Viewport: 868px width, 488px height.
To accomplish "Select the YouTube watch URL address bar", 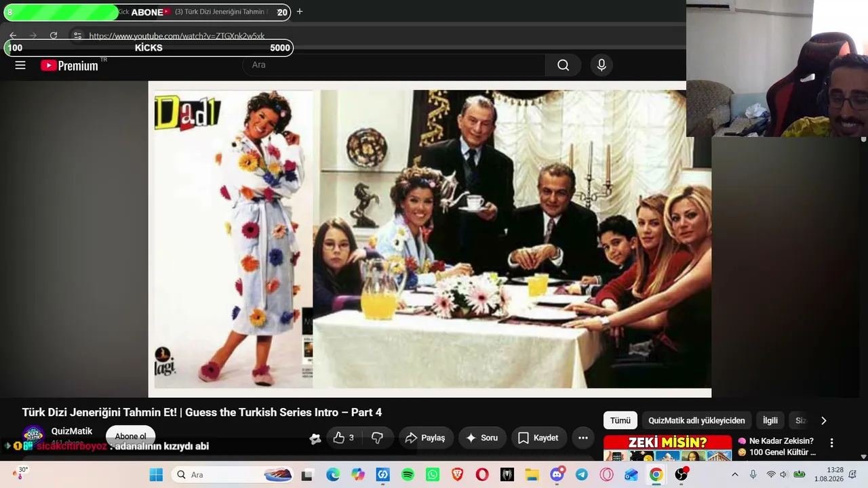I will click(177, 36).
